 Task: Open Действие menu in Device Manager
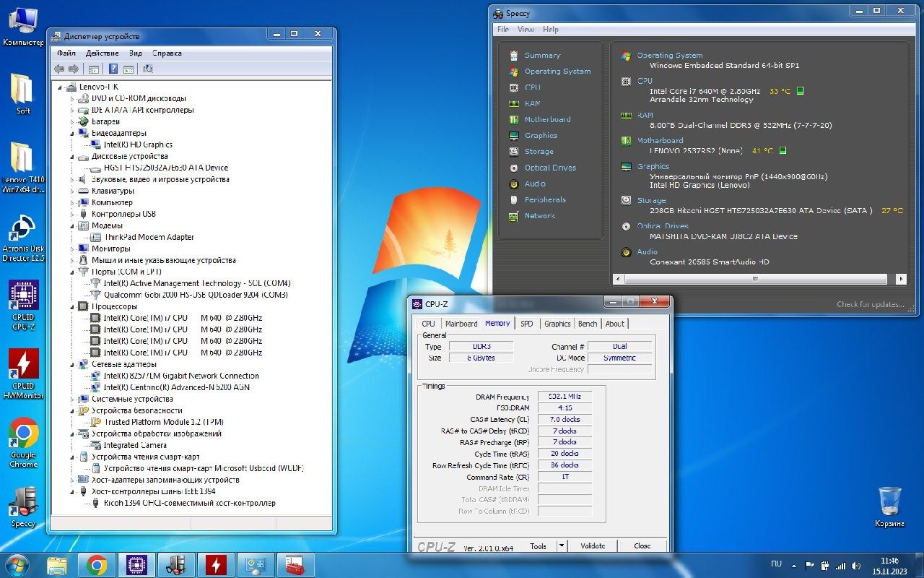click(x=102, y=53)
